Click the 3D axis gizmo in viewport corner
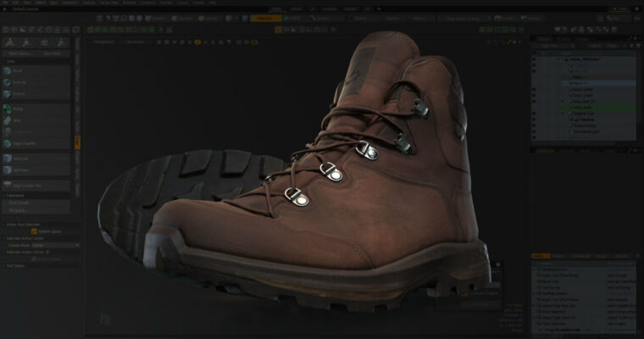 coord(104,320)
